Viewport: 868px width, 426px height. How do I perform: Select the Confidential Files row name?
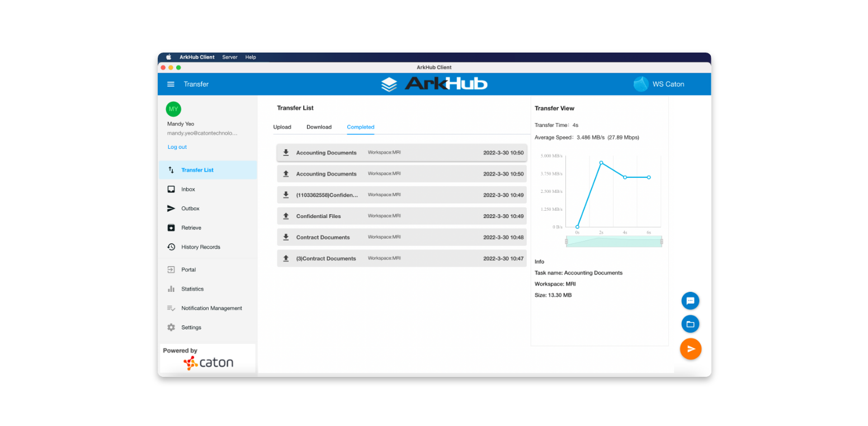click(x=318, y=216)
